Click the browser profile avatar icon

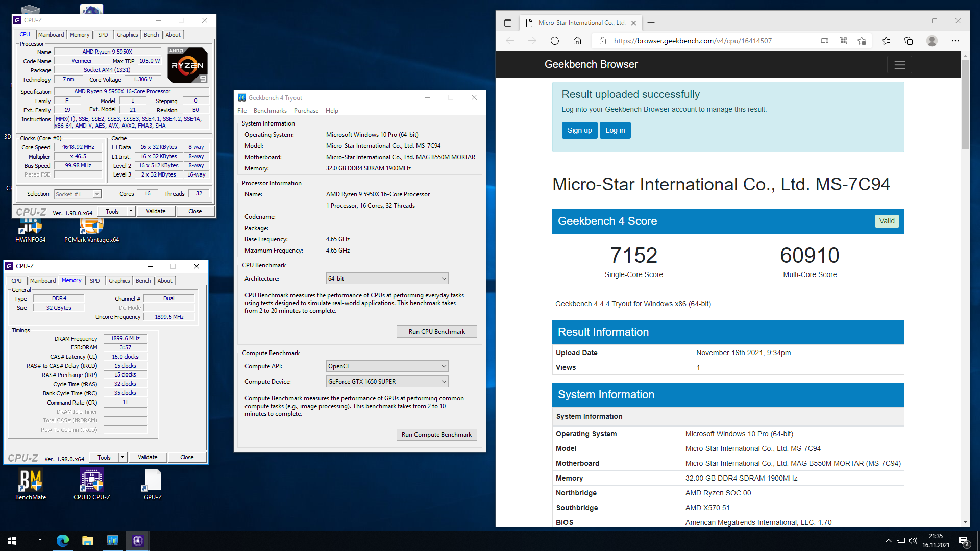point(932,41)
